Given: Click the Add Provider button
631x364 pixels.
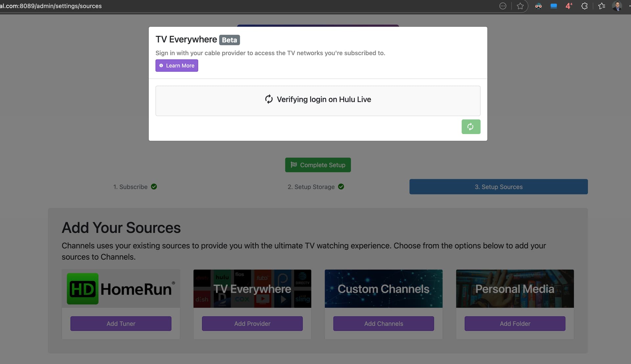Looking at the screenshot, I should (252, 324).
